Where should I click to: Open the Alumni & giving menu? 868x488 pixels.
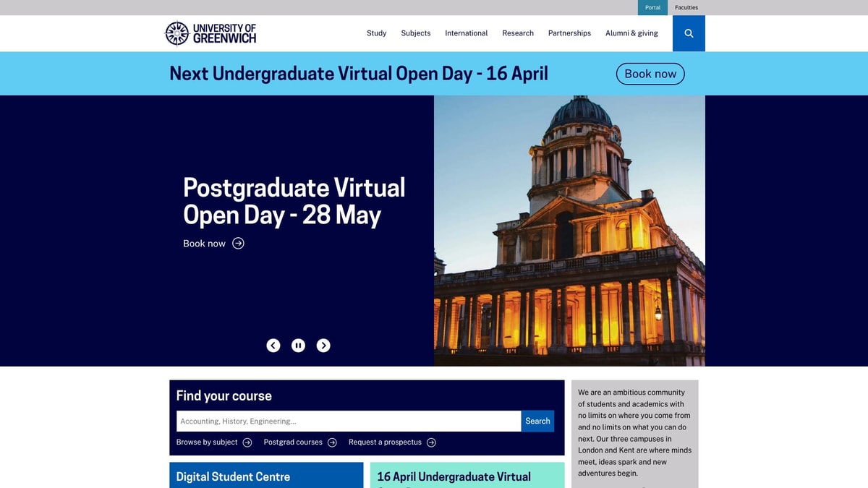(x=631, y=33)
